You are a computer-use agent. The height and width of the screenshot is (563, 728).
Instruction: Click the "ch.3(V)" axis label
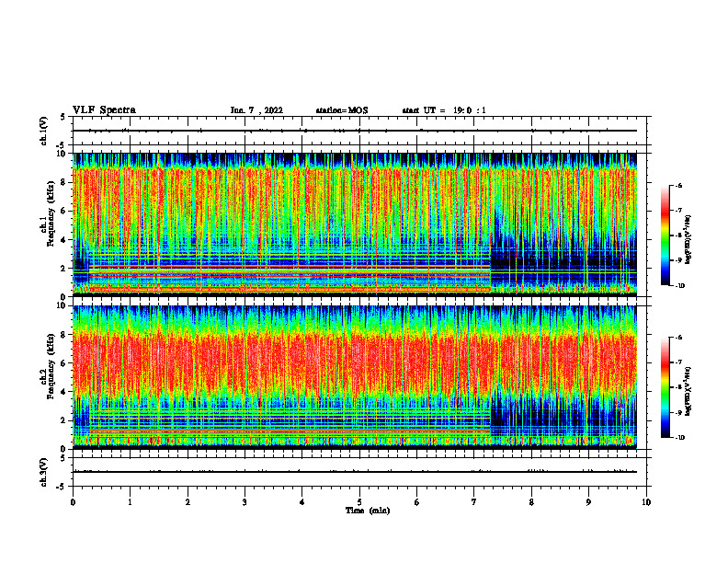(x=44, y=472)
